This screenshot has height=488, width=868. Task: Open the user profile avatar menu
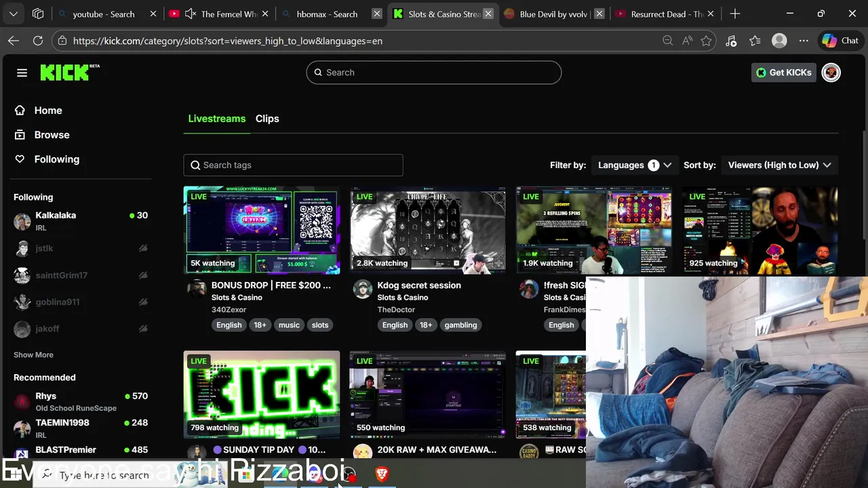point(831,73)
